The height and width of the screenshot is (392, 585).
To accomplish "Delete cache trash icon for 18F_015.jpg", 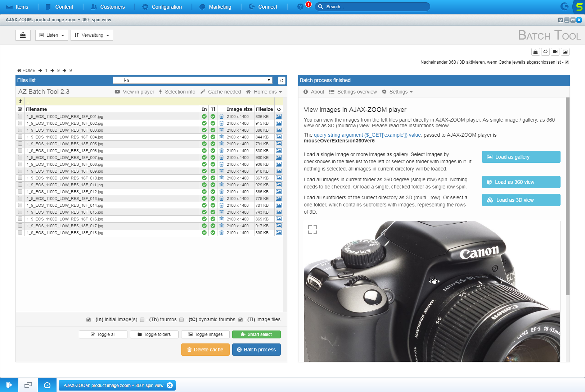I will 221,212.
